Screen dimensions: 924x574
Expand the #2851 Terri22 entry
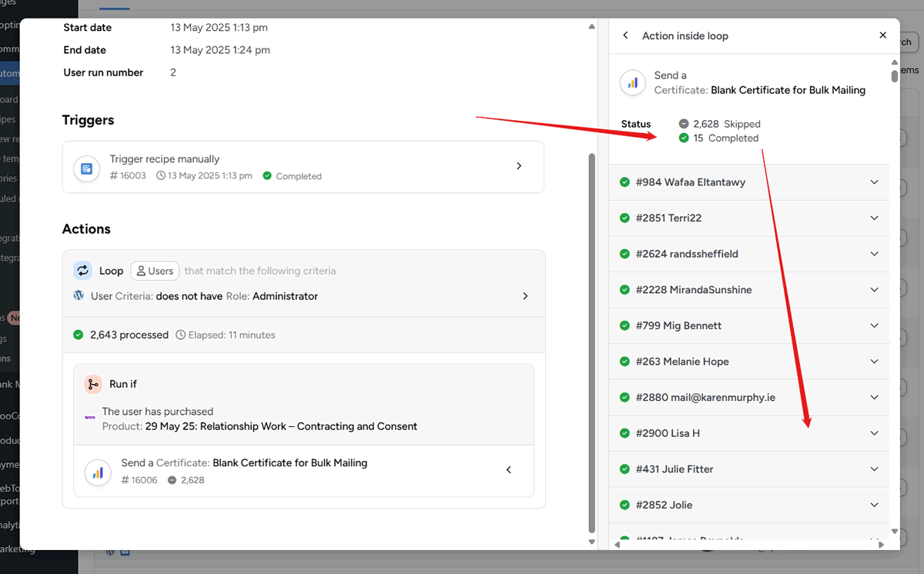click(x=874, y=218)
